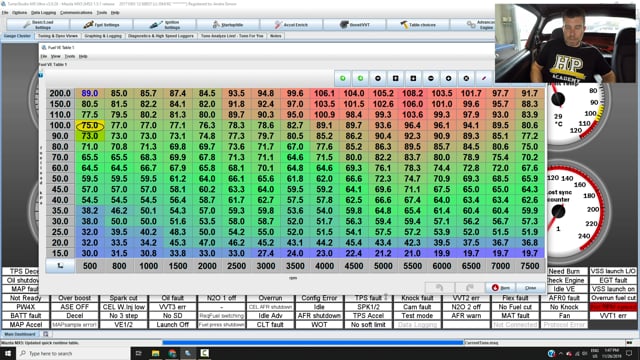640x360 pixels.
Task: Open the Windows Start menu
Action: tap(8, 353)
